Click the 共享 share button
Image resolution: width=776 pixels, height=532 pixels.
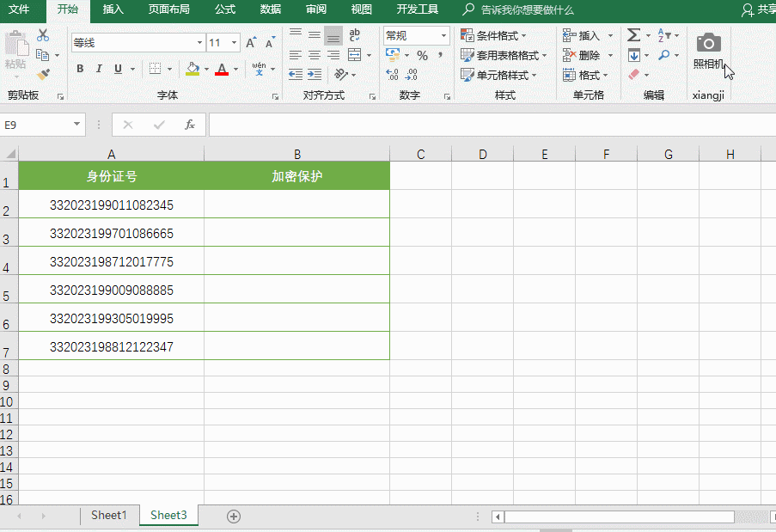758,10
